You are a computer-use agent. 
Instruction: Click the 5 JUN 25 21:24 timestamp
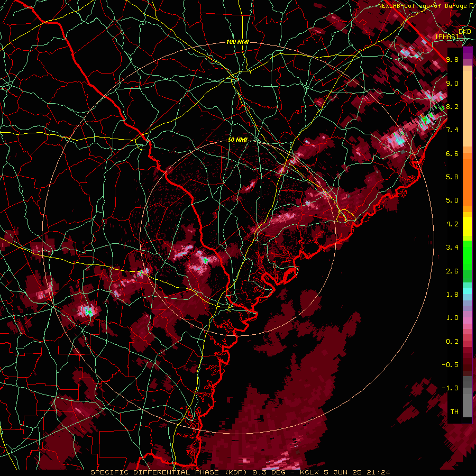(356, 472)
